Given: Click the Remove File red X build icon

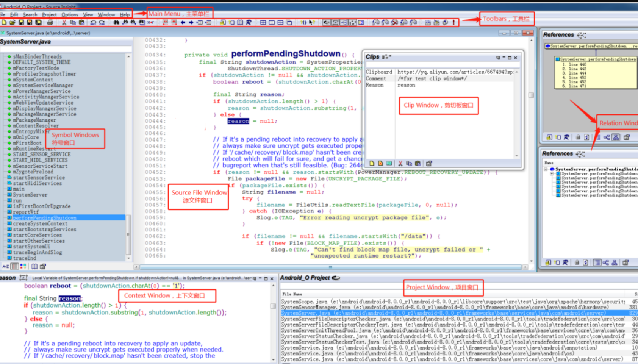Looking at the screenshot, I should 394,22.
